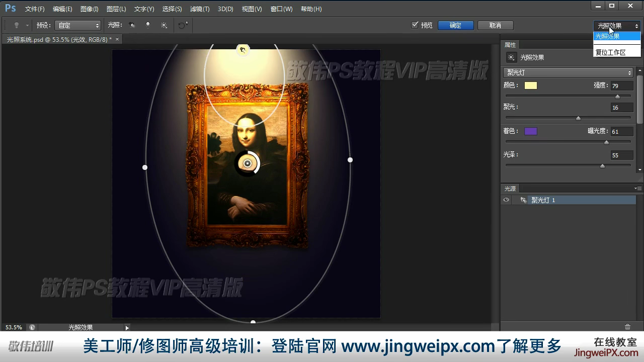Open the 窗口(W) menu
Viewport: 644px width, 362px height.
pyautogui.click(x=281, y=9)
